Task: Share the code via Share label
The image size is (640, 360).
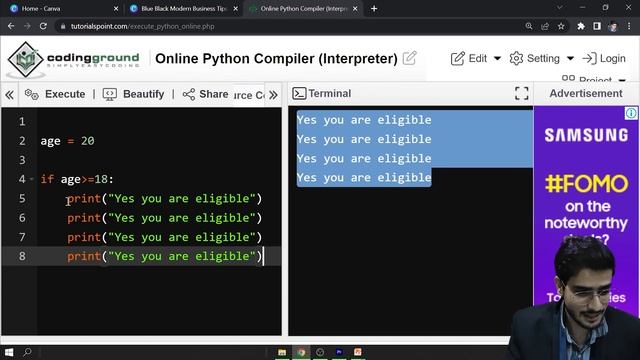Action: pyautogui.click(x=213, y=94)
